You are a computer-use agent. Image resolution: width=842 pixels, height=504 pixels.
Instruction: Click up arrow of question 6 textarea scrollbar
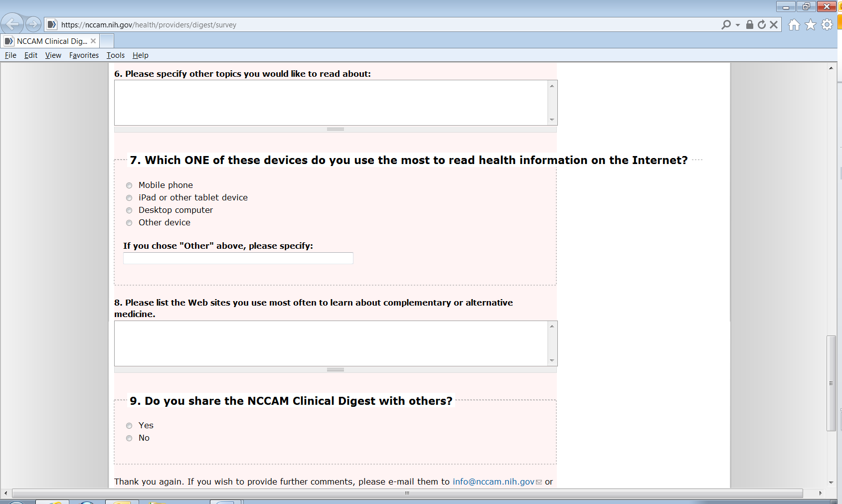(x=552, y=86)
